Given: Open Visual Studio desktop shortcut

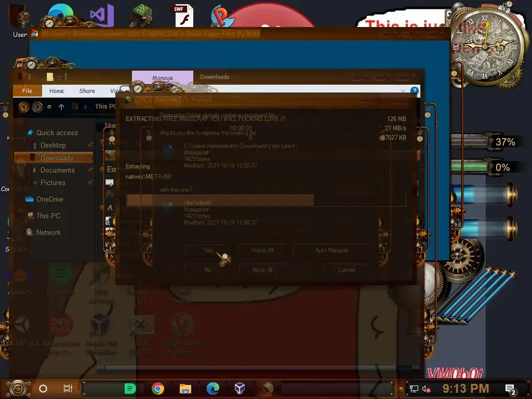Looking at the screenshot, I should [x=102, y=15].
